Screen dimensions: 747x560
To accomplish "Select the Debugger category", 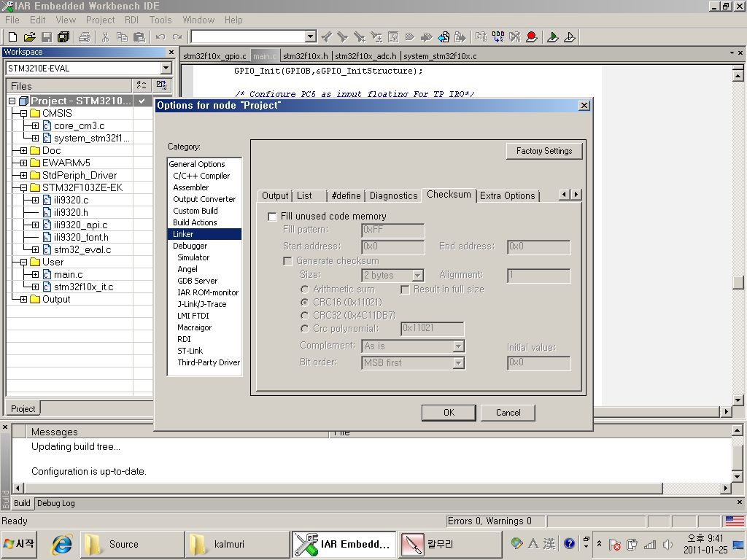I will click(x=190, y=246).
